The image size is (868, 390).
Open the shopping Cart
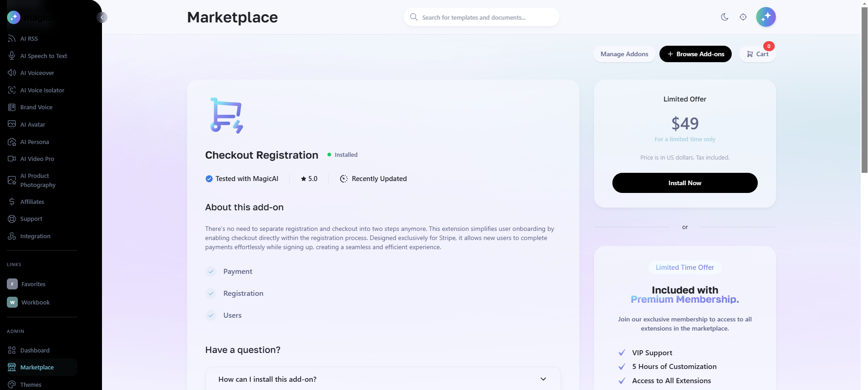pyautogui.click(x=757, y=54)
